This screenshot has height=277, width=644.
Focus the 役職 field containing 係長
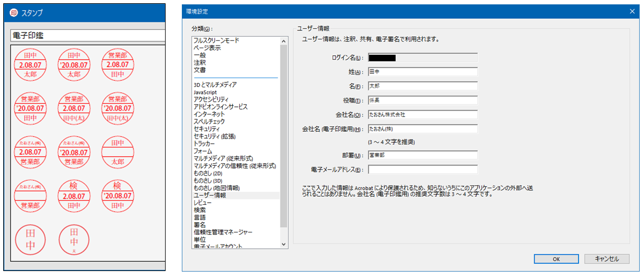(422, 100)
